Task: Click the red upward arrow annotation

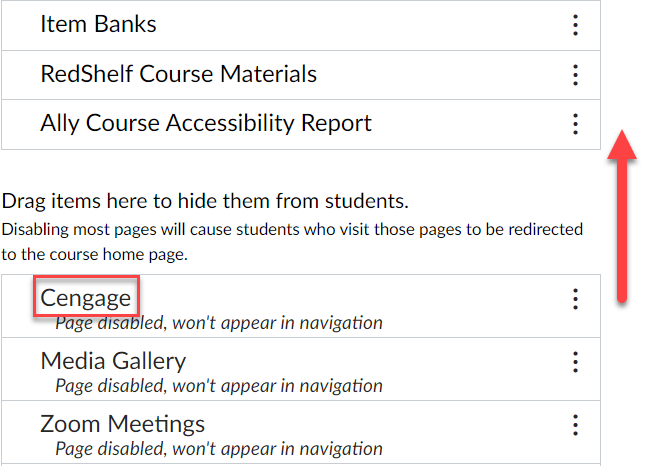Action: coord(622,216)
